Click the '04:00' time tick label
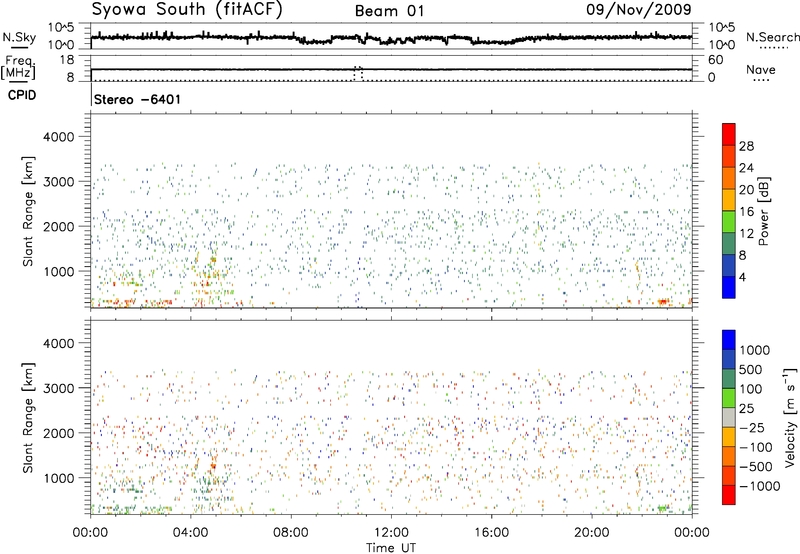Image resolution: width=800 pixels, height=554 pixels. click(190, 533)
